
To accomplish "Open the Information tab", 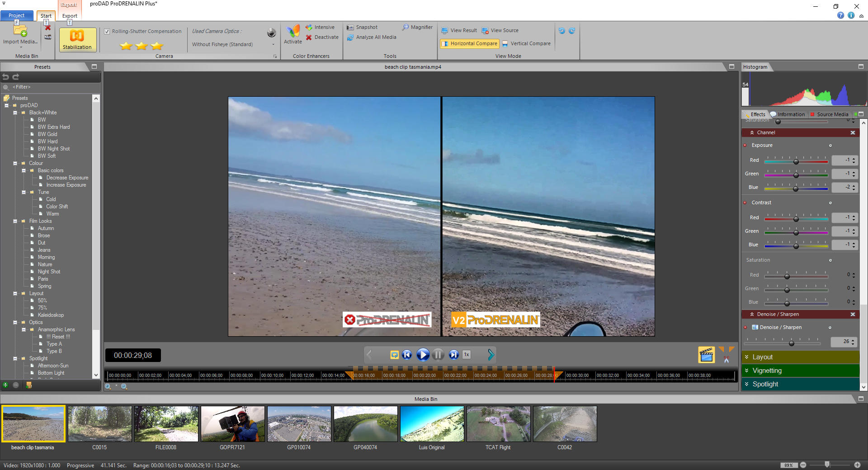I will [788, 114].
